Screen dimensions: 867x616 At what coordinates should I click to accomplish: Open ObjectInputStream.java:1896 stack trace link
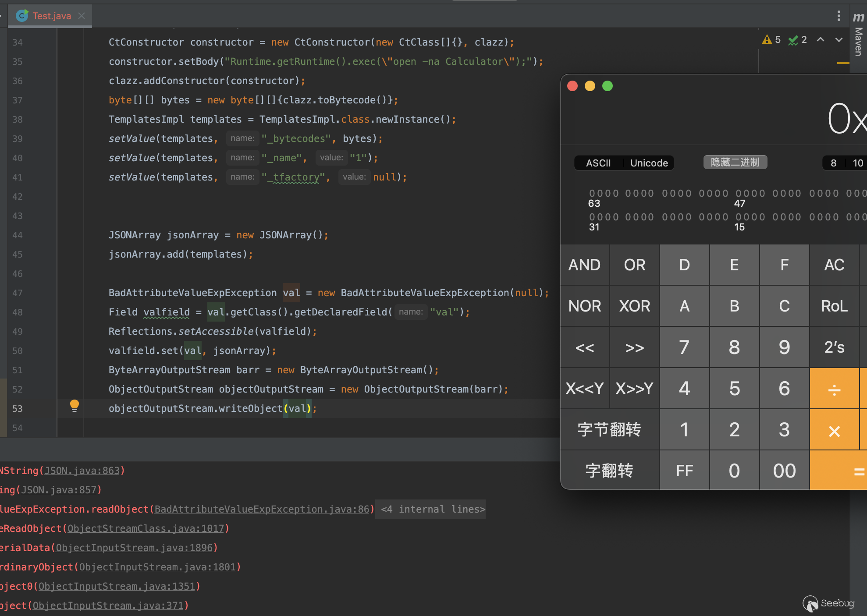(x=134, y=548)
